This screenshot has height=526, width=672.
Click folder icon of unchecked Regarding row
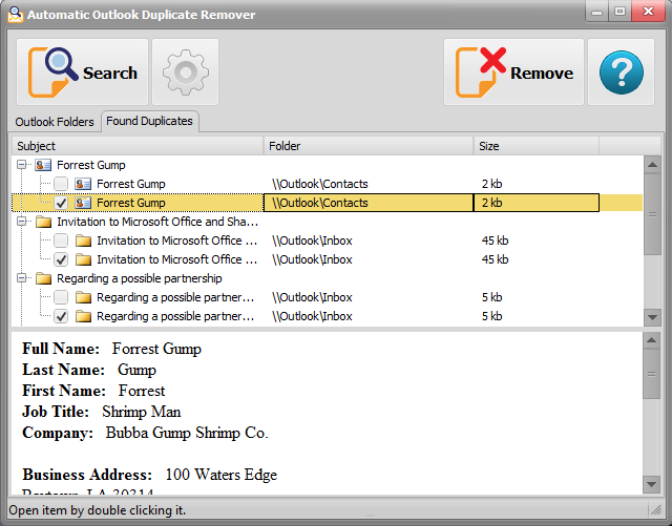point(83,297)
